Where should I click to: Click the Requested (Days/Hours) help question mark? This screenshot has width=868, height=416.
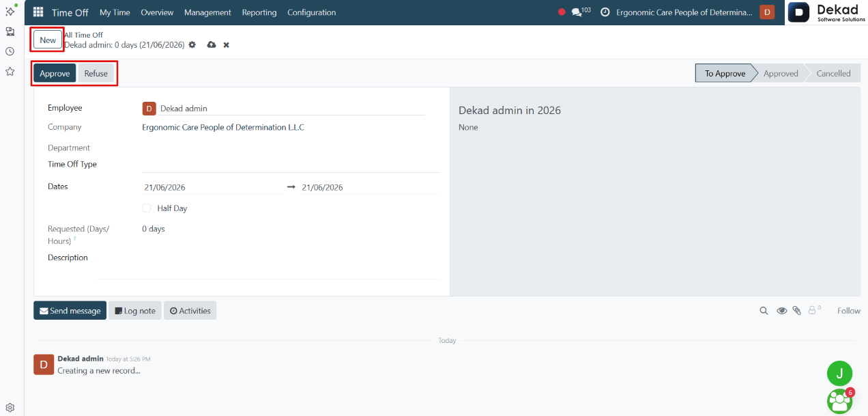click(74, 239)
